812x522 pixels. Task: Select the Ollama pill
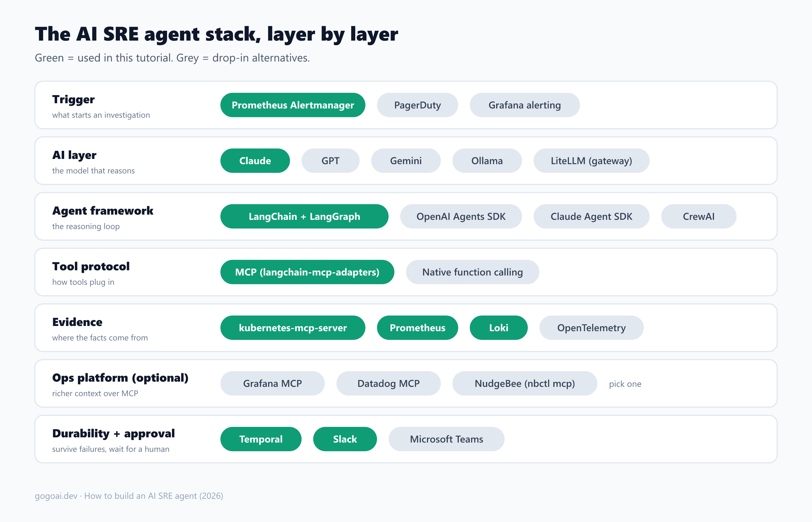pos(487,161)
